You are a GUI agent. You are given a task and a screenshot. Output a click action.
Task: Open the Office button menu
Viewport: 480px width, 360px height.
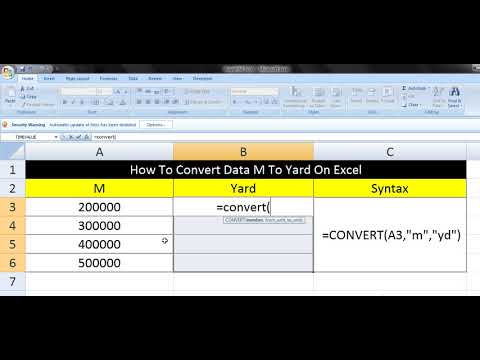7,72
